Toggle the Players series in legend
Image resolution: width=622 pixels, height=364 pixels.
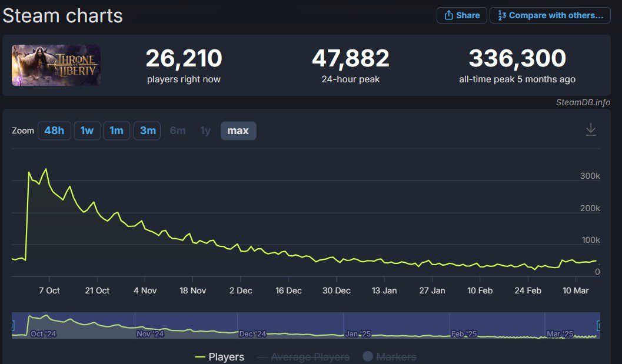pos(219,356)
